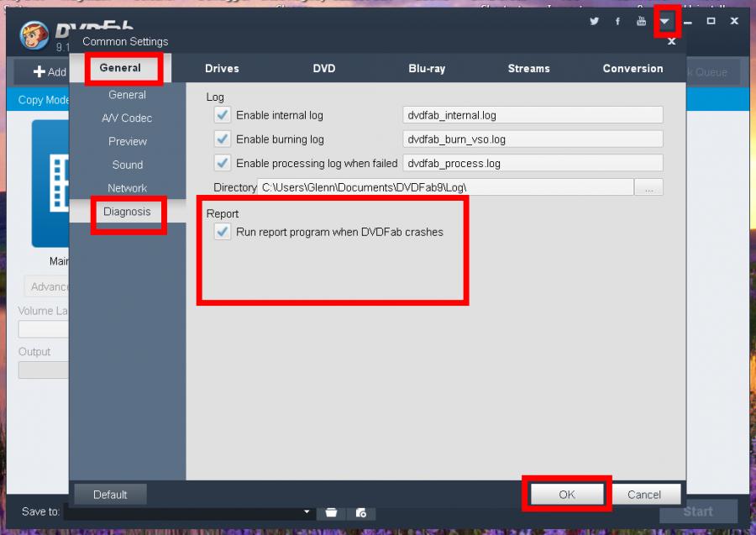Open the output folder icon

coord(331,512)
